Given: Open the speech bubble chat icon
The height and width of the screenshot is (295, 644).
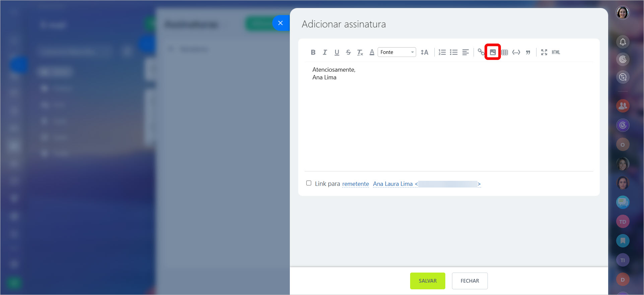Looking at the screenshot, I should (x=623, y=202).
